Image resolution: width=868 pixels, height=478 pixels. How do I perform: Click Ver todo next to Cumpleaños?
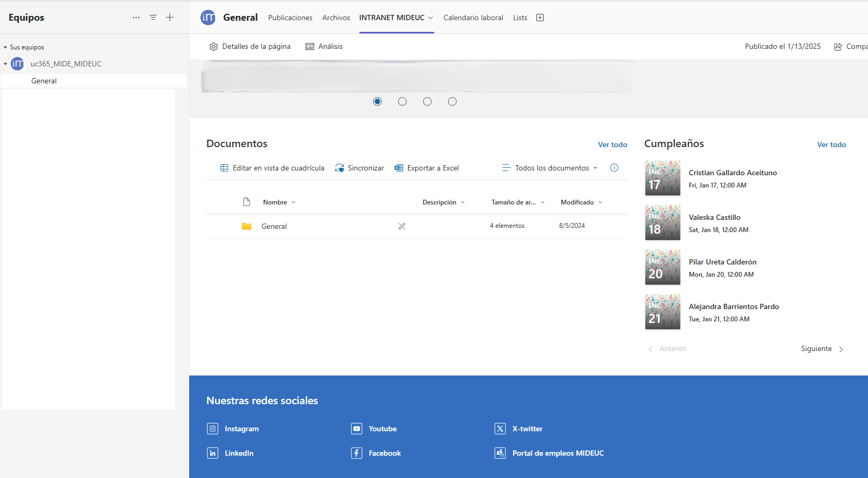pos(831,144)
